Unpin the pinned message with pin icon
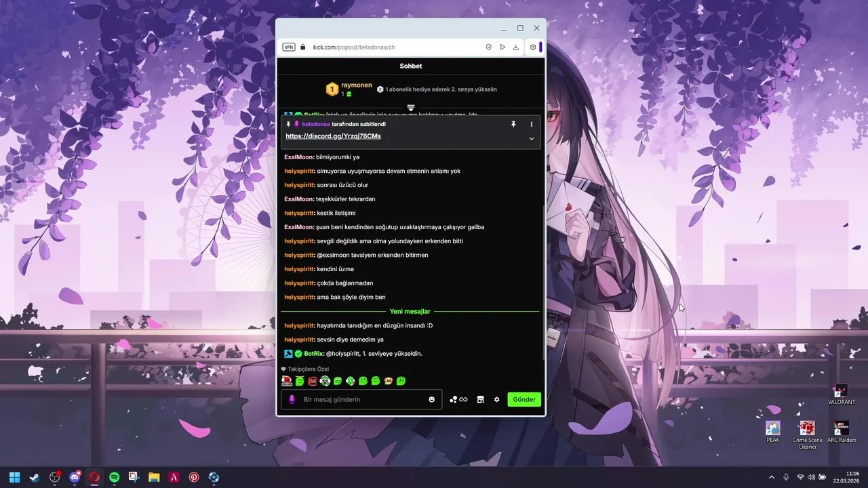This screenshot has height=488, width=868. pos(513,124)
